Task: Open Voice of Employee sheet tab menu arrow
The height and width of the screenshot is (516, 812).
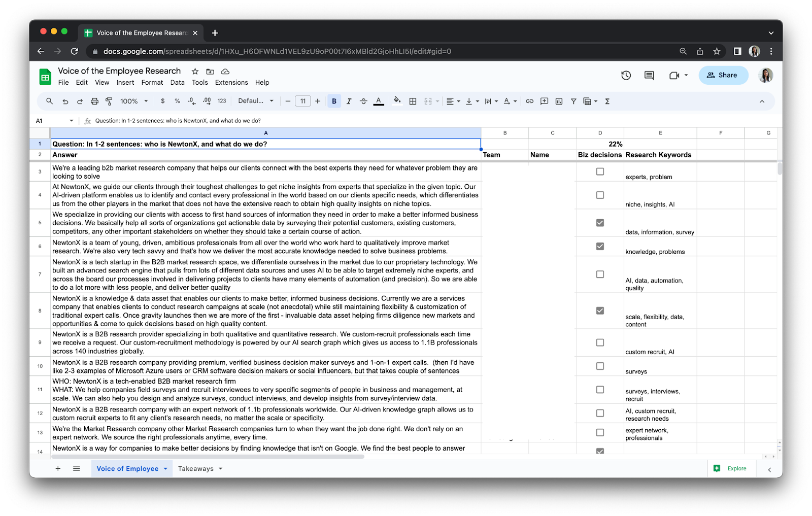Action: tap(165, 469)
